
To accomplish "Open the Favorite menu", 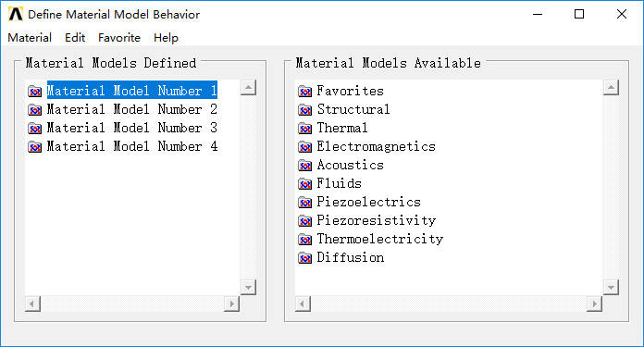I will [x=119, y=38].
